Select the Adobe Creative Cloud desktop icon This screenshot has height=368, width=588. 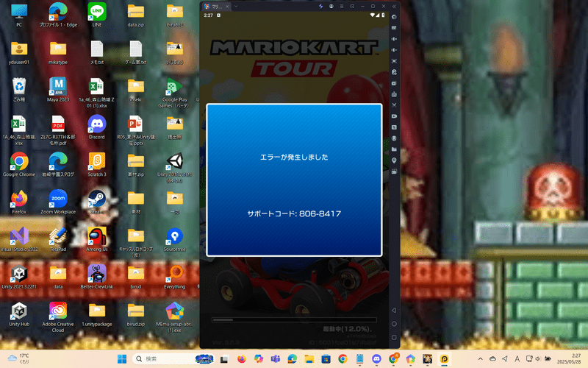pos(58,318)
